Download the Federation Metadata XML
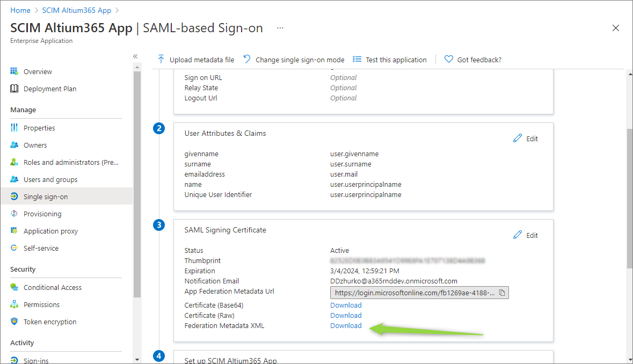 346,326
